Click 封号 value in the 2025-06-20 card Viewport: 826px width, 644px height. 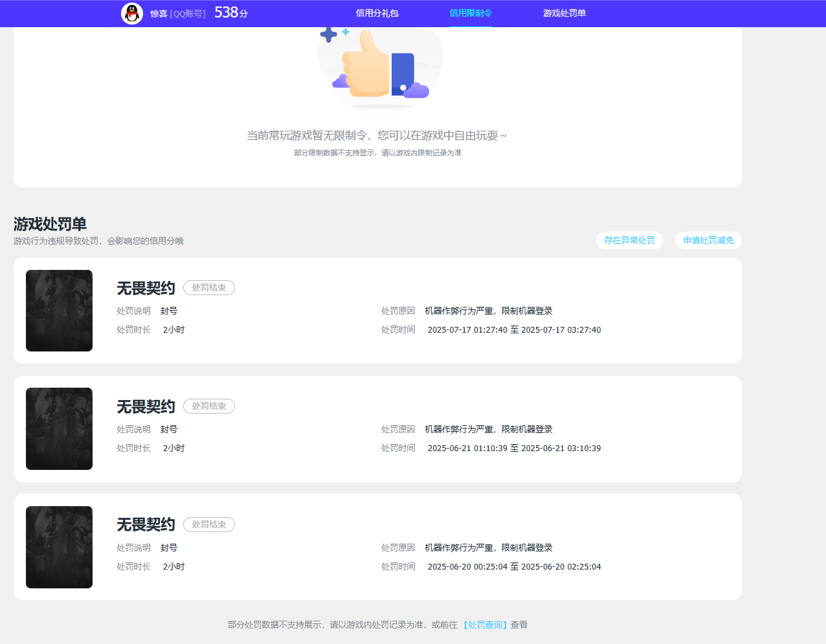pos(169,548)
